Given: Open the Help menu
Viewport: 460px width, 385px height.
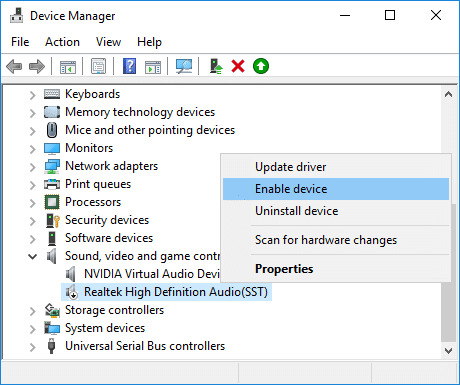Looking at the screenshot, I should click(149, 42).
